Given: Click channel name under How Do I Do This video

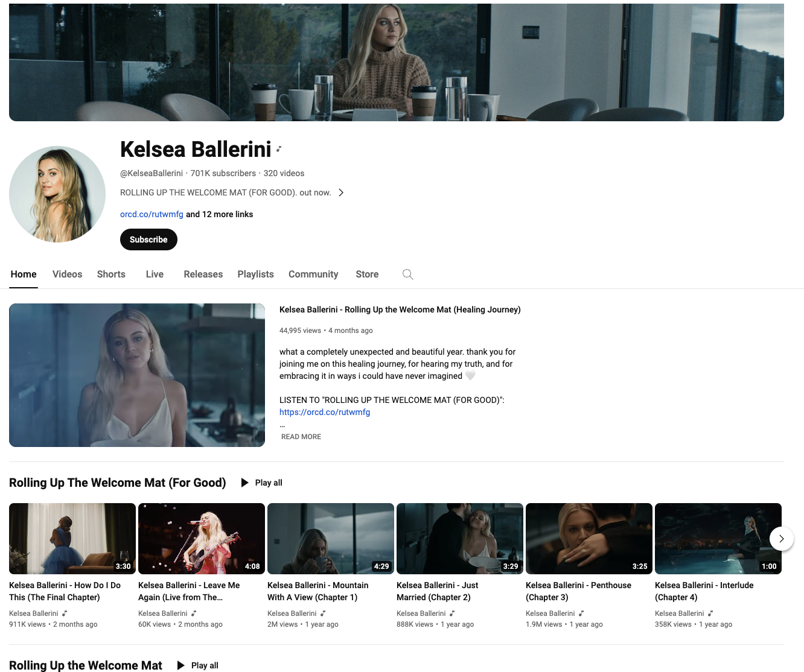Looking at the screenshot, I should click(34, 613).
